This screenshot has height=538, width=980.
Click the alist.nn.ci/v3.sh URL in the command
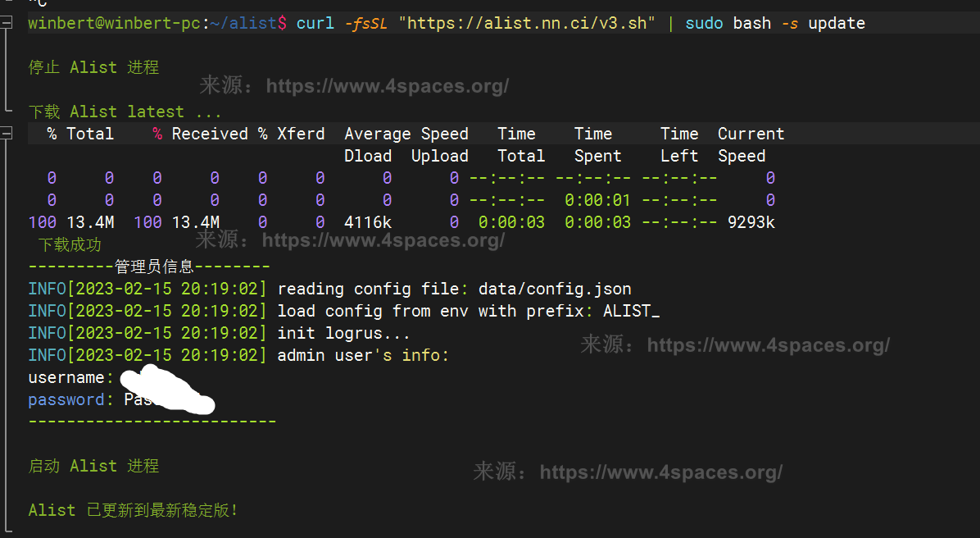(x=526, y=23)
